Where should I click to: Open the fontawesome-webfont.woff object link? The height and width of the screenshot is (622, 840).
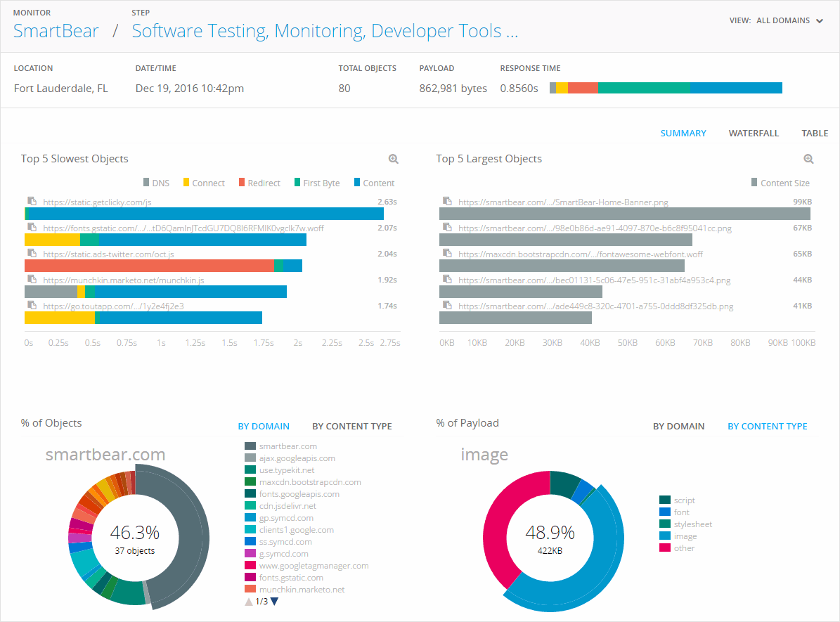pyautogui.click(x=581, y=254)
